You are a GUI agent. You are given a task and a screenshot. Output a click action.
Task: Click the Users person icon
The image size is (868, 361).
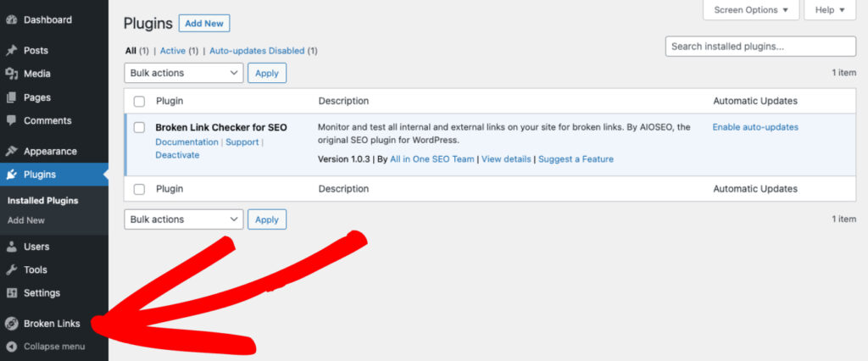[x=12, y=247]
